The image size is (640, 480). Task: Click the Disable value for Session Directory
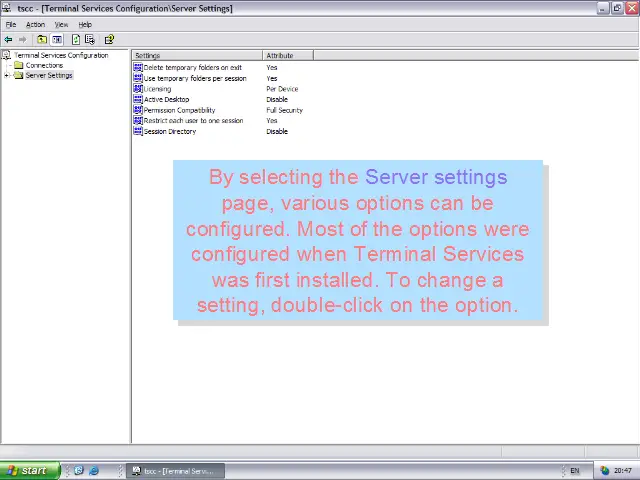coord(277,131)
